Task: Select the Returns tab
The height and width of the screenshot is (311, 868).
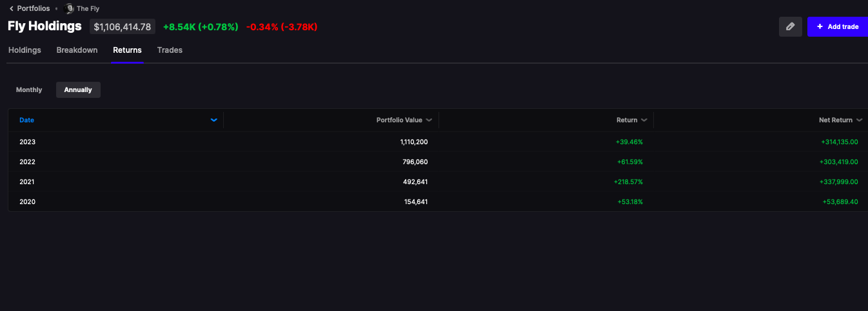Action: (127, 50)
